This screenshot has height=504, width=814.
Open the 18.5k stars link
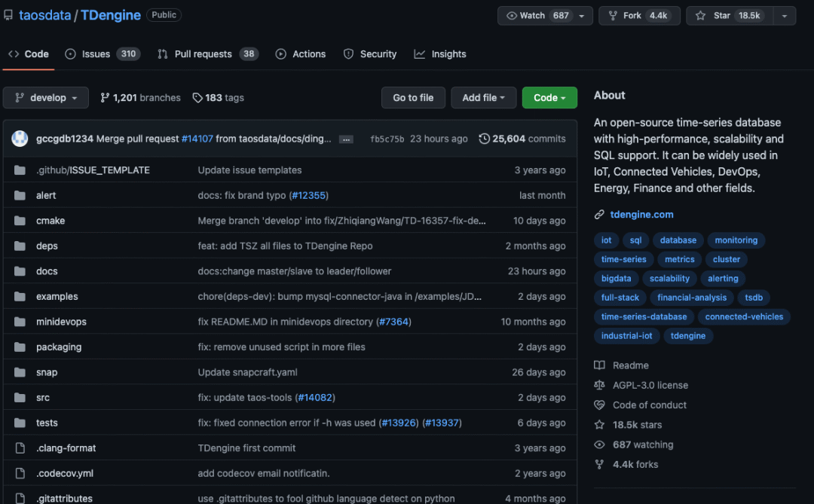[637, 425]
